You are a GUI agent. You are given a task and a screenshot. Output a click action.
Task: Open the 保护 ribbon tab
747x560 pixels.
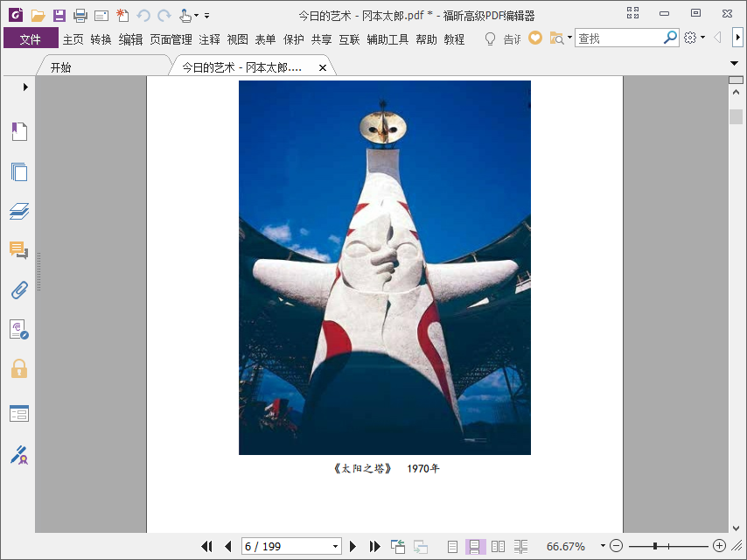[294, 39]
